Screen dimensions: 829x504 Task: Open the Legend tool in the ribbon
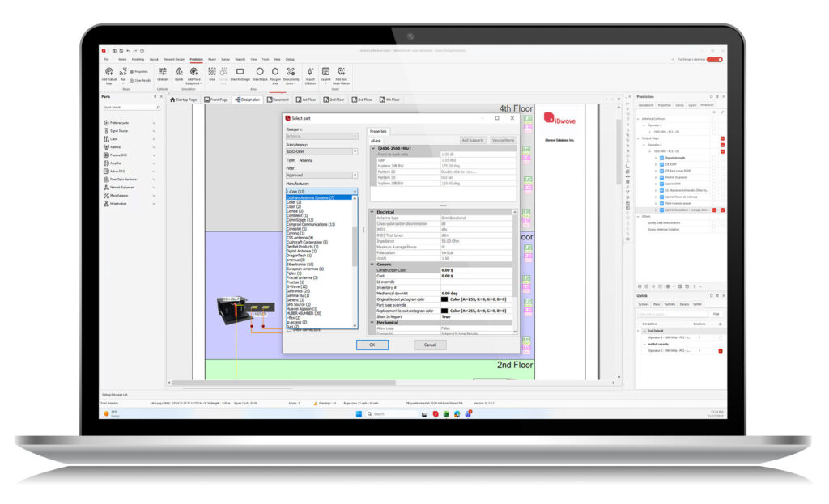coord(326,70)
